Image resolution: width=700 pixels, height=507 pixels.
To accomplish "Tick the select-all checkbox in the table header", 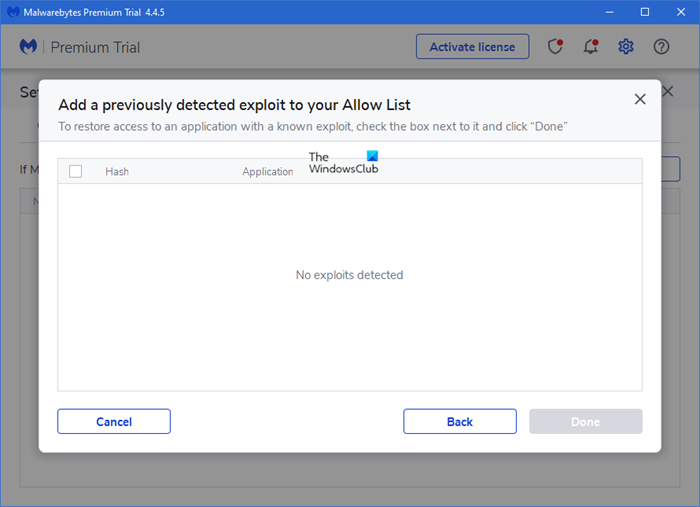I will [75, 171].
